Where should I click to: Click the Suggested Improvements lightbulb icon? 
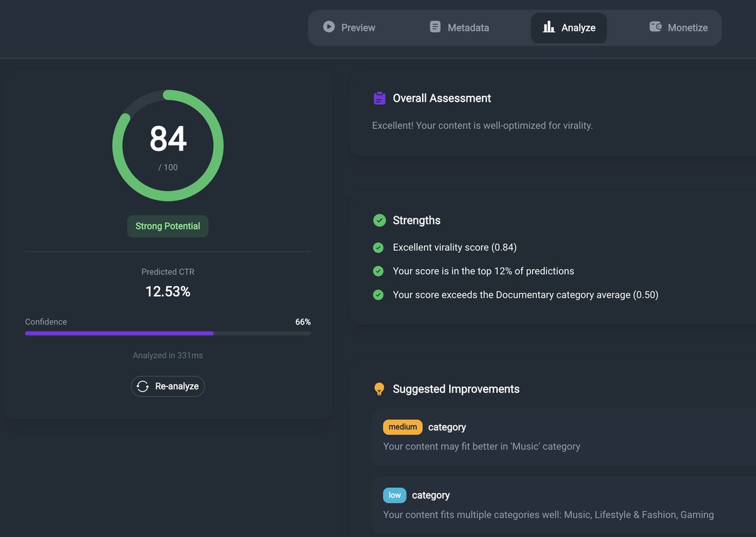379,389
